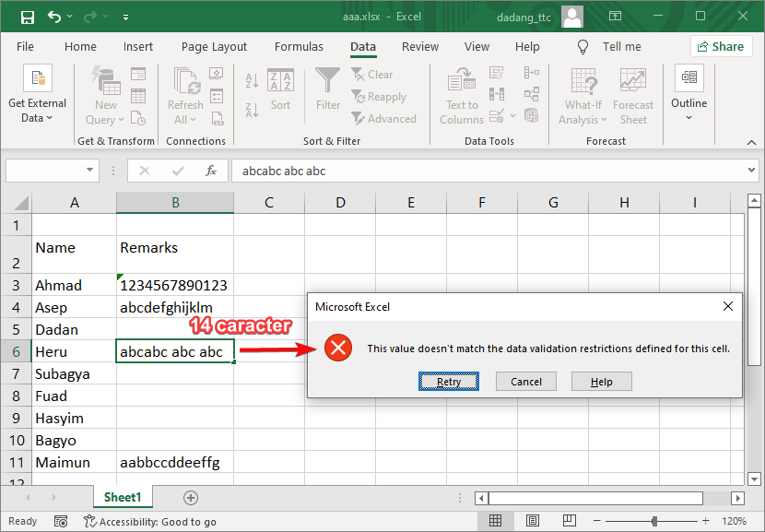Add a new sheet with plus icon
This screenshot has height=532, width=765.
click(x=191, y=498)
